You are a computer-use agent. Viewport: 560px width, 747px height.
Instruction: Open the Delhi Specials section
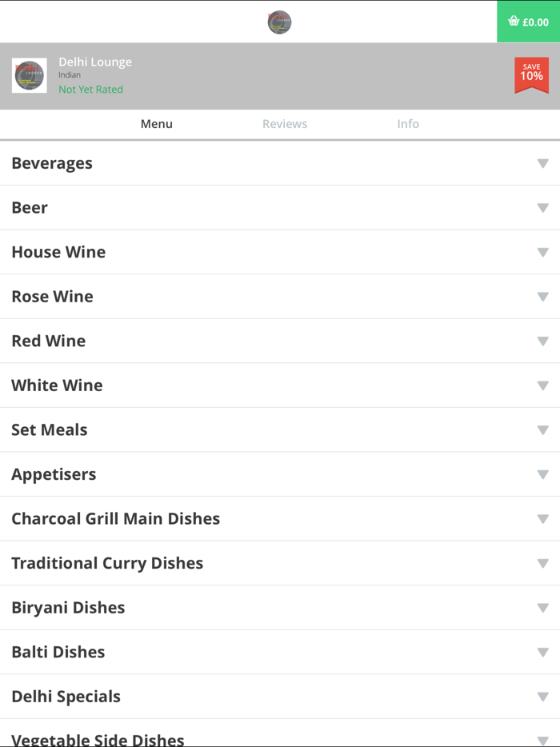(x=66, y=697)
